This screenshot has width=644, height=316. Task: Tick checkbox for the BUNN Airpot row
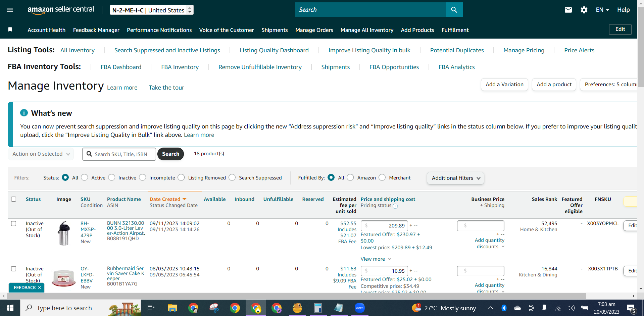pos(14,223)
